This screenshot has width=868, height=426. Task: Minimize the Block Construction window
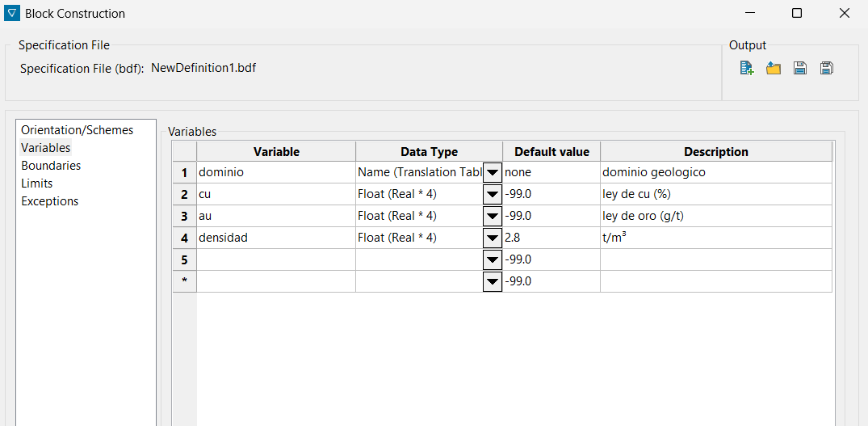point(749,13)
